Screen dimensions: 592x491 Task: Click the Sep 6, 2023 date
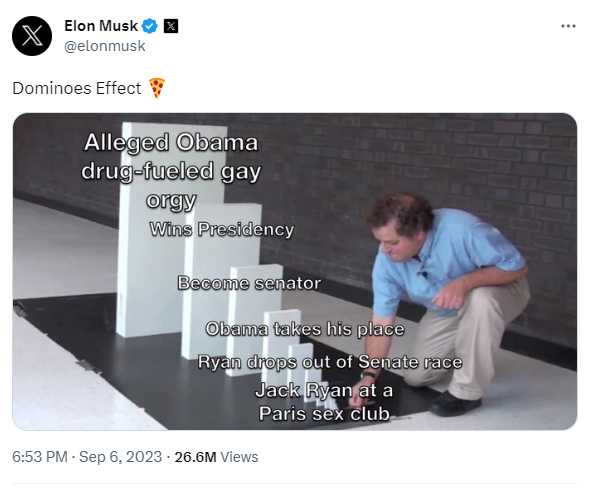pyautogui.click(x=120, y=457)
